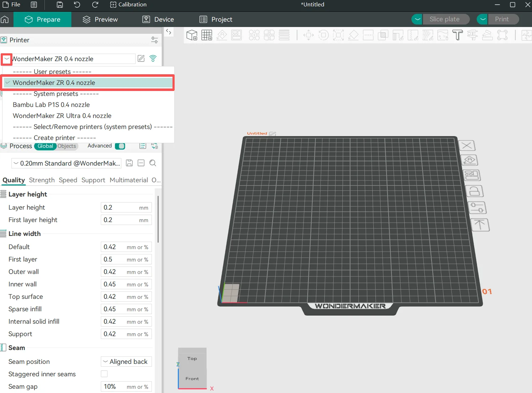Toggle the Advanced mode switch
Image resolution: width=532 pixels, height=393 pixels.
pos(120,146)
